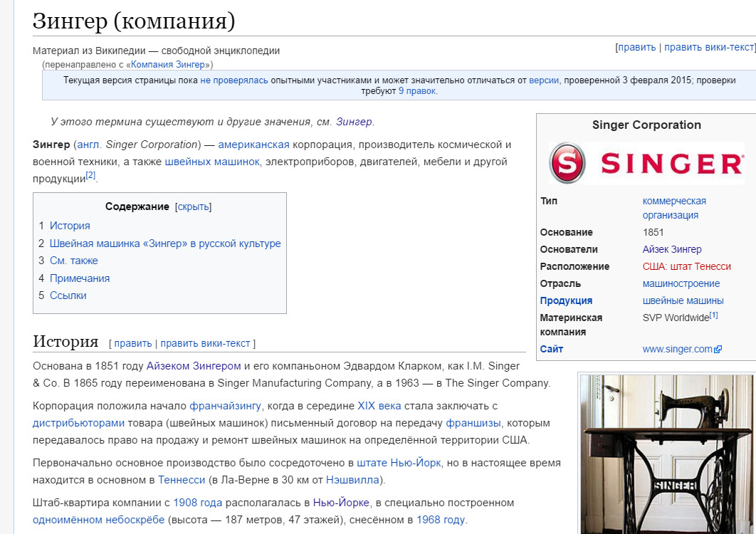The image size is (756, 534).
Task: Open 'коммерческая организация' infobox link
Action: click(x=674, y=208)
